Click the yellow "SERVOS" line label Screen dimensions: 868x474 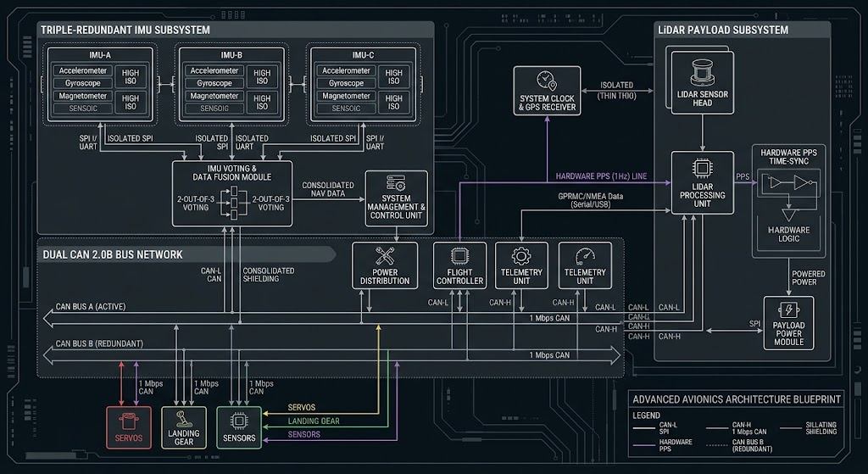(x=301, y=408)
